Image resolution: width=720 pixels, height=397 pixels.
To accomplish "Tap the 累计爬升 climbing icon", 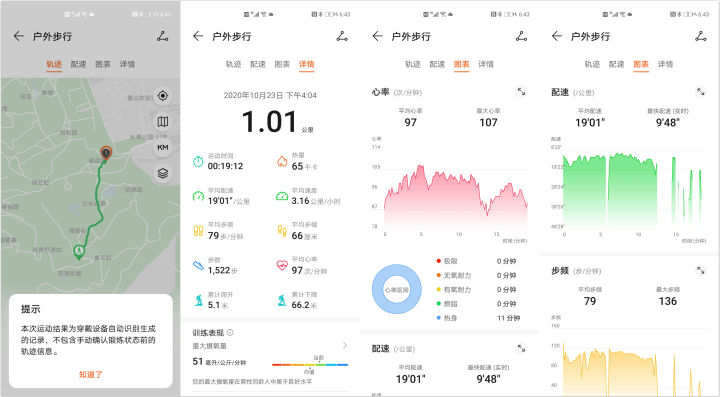I will pyautogui.click(x=198, y=300).
